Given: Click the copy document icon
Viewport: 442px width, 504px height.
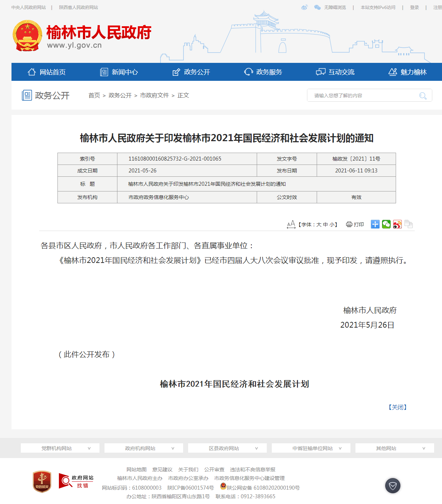Looking at the screenshot, I should 408,225.
